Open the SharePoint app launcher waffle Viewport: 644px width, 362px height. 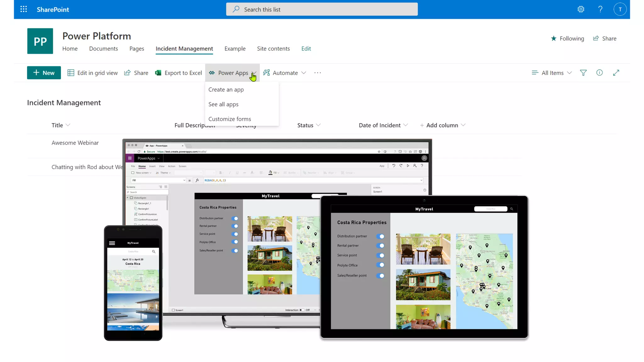[x=24, y=9]
